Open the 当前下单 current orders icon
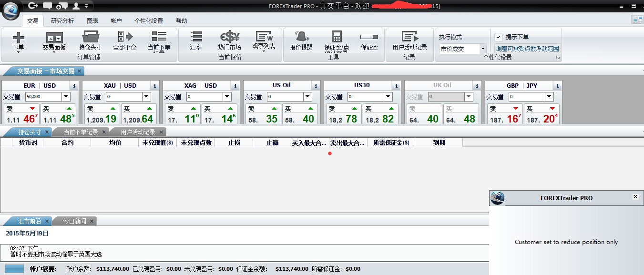Viewport: 644px width, 275px height. coord(159,42)
